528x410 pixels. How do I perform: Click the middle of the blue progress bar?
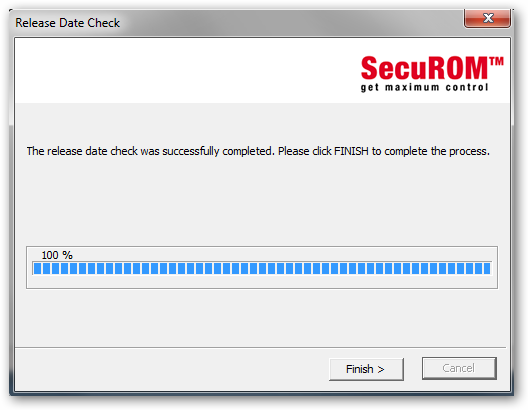coord(262,269)
